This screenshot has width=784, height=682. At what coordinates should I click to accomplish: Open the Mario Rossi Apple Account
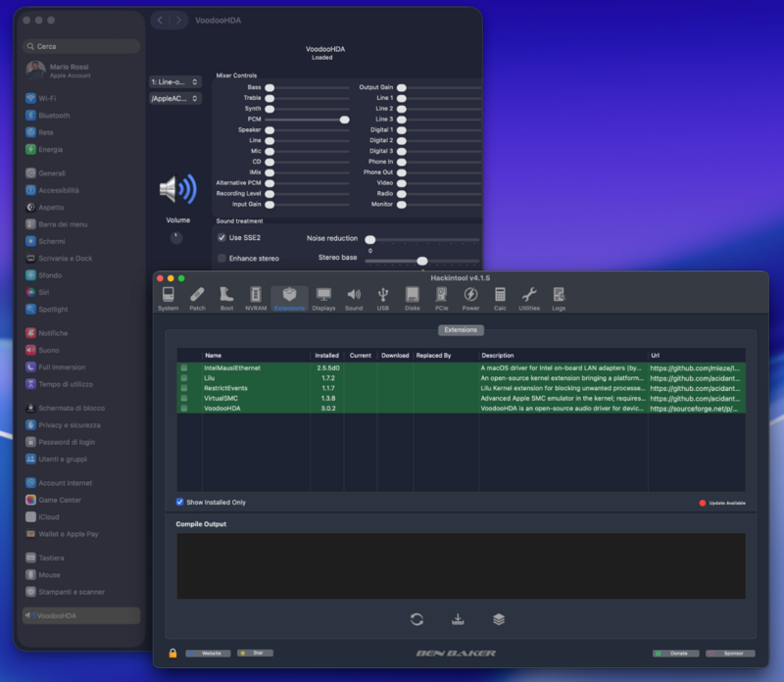(81, 71)
